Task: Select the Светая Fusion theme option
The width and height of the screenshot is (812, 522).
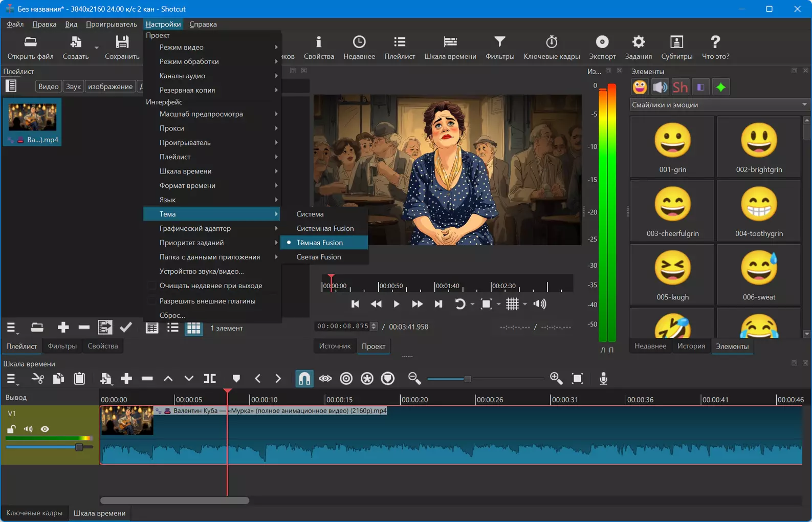Action: (324, 257)
